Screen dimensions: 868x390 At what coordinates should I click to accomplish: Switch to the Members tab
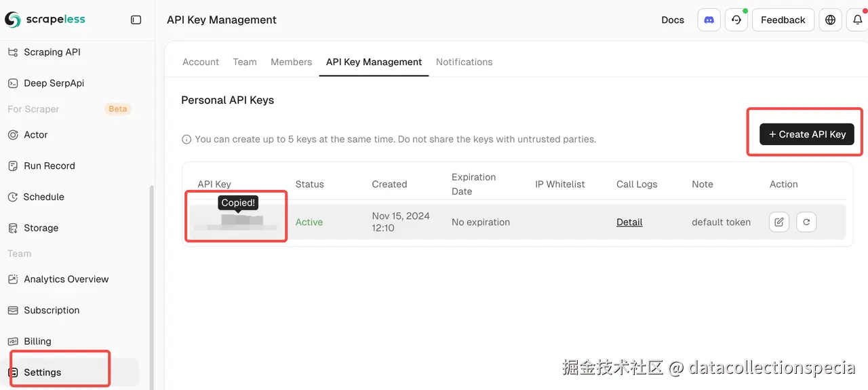(x=291, y=62)
